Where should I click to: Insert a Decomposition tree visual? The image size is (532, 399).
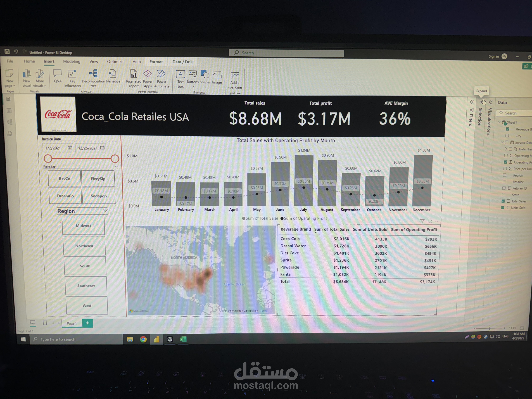point(93,78)
